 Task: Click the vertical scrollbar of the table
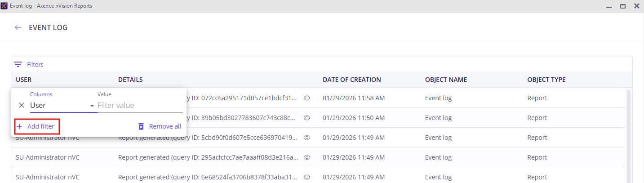(x=628, y=135)
